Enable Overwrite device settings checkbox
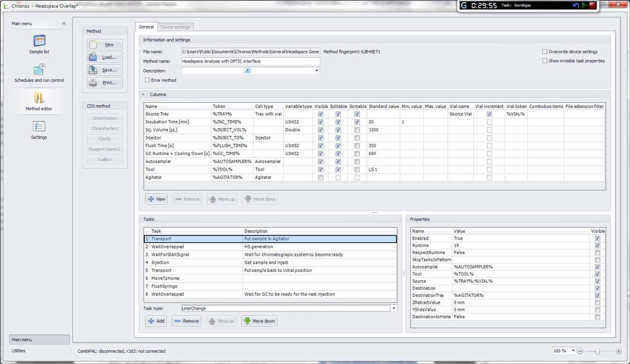The image size is (630, 364). point(545,52)
